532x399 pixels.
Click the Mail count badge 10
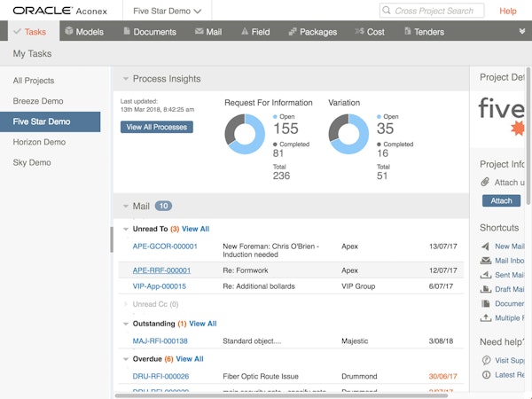pyautogui.click(x=163, y=206)
